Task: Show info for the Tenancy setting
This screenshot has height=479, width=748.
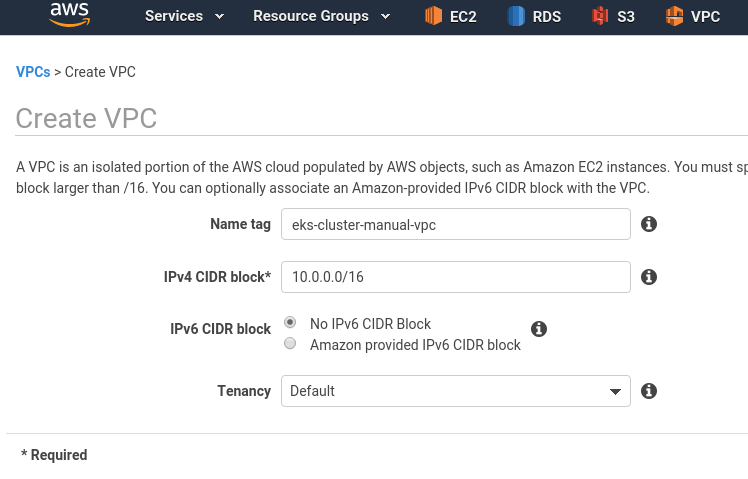Action: 649,391
